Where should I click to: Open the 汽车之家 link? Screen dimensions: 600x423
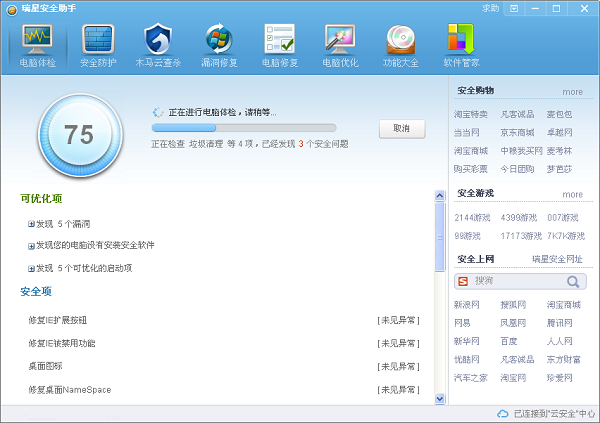[x=471, y=378]
